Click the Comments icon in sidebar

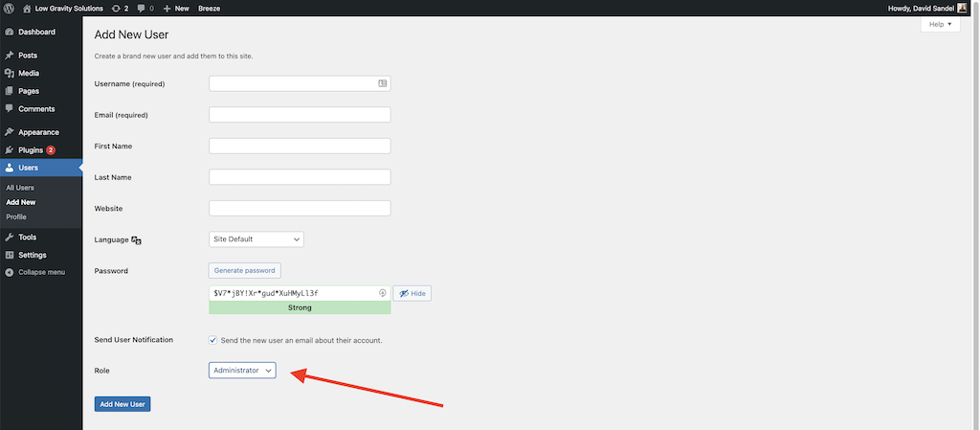(10, 109)
